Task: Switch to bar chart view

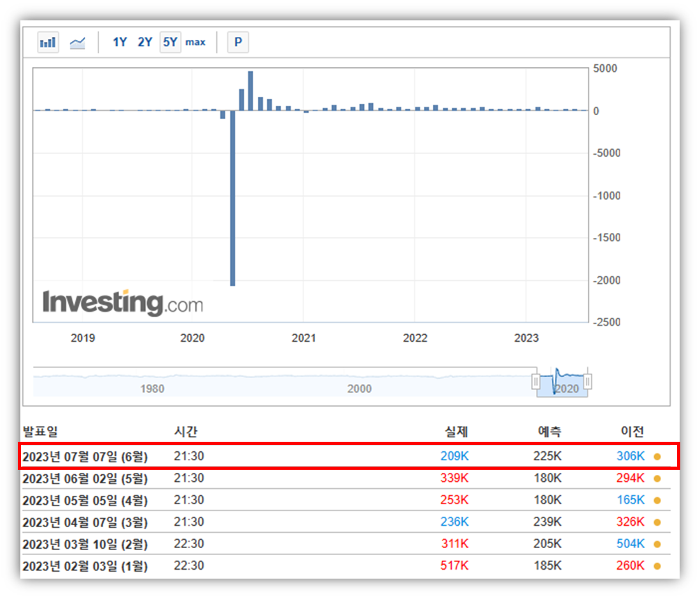Action: (48, 43)
